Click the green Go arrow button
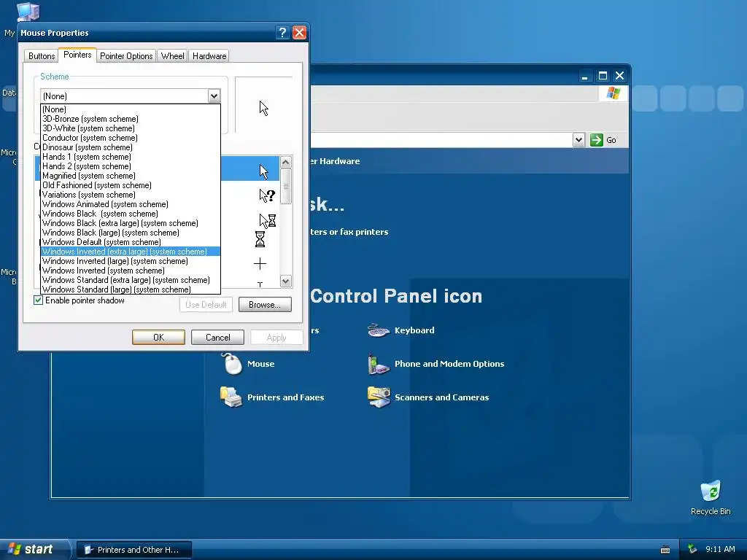The image size is (747, 560). (597, 140)
